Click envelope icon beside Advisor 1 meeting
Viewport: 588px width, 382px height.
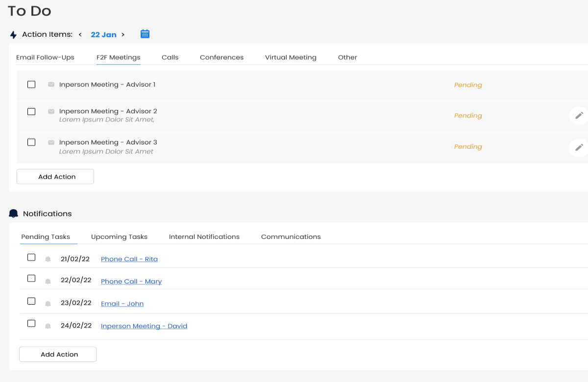pyautogui.click(x=51, y=85)
